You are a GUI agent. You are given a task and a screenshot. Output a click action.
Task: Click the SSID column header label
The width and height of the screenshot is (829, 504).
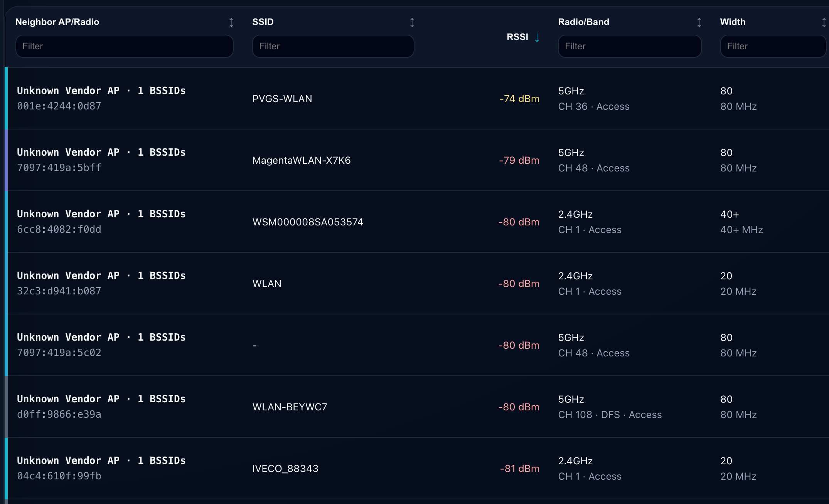(x=263, y=22)
